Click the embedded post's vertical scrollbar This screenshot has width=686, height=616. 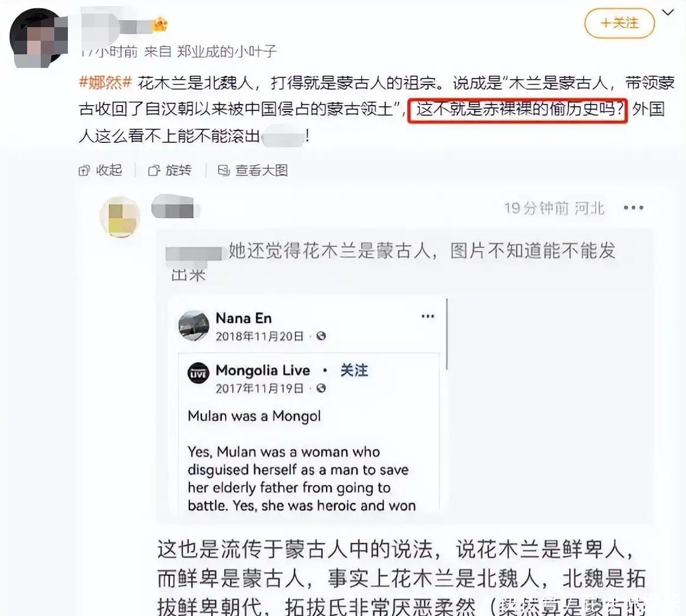(447, 334)
